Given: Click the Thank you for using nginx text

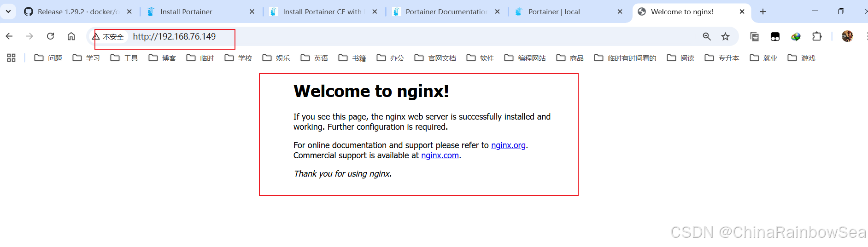Looking at the screenshot, I should [343, 174].
